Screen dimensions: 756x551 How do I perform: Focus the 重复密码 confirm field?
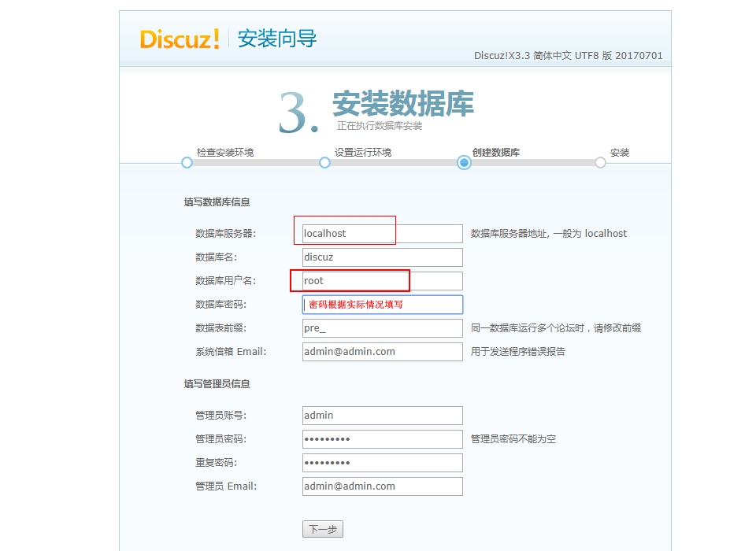coord(382,463)
